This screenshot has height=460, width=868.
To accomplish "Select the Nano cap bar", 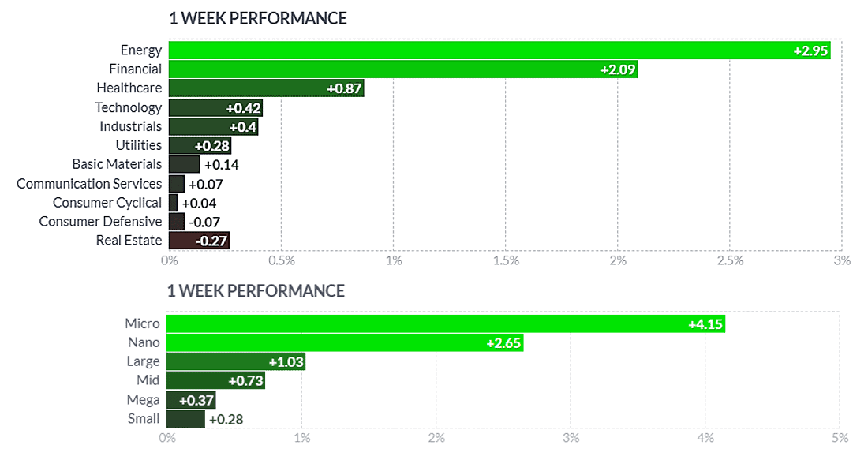I will (x=345, y=342).
